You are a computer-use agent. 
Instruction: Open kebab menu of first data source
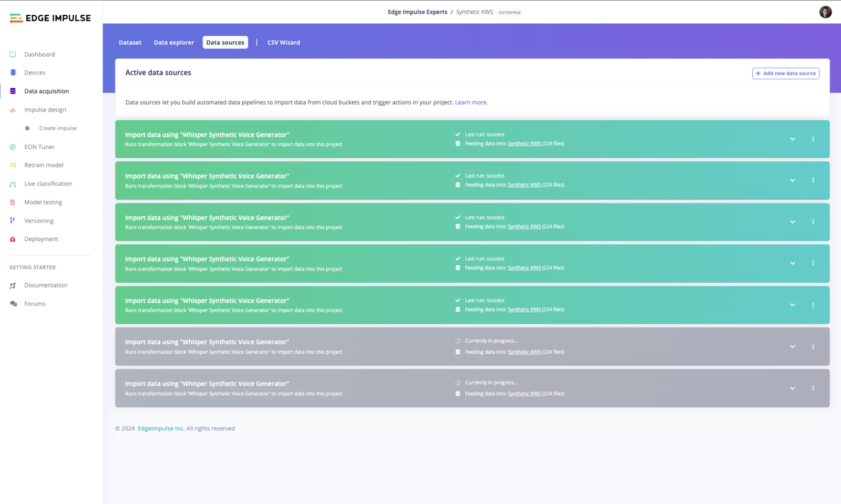[x=813, y=139]
